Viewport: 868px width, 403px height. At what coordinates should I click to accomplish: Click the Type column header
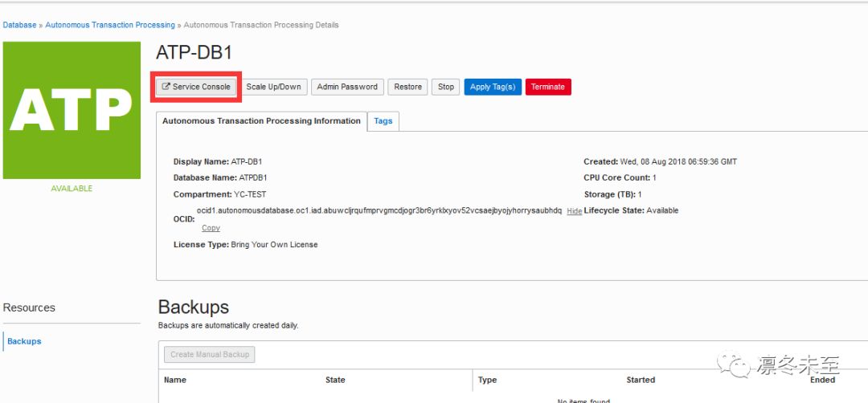487,380
